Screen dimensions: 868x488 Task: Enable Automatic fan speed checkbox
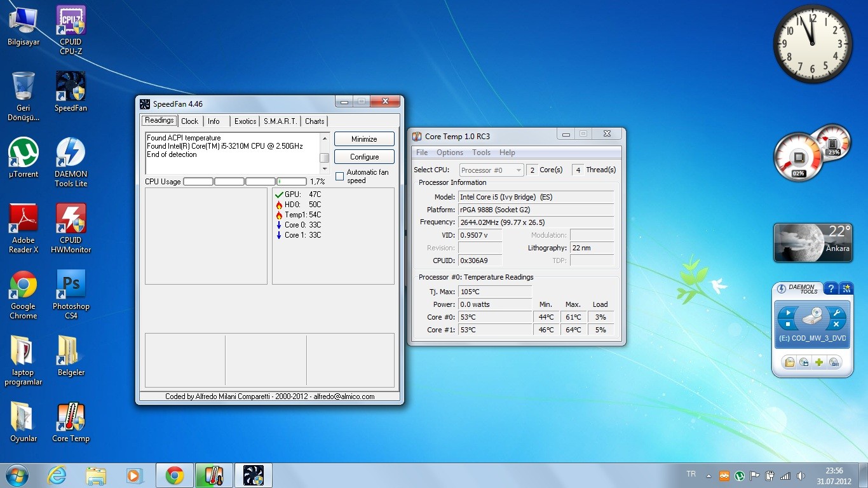point(339,177)
